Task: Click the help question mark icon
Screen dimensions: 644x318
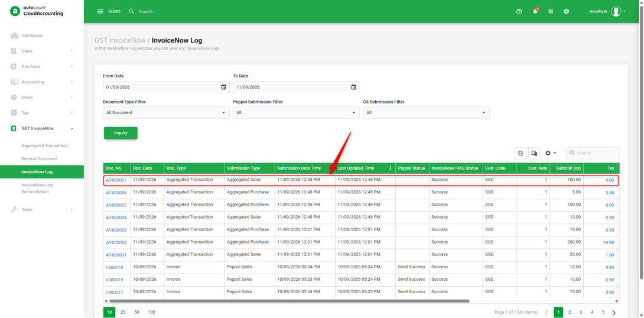Action: (519, 11)
